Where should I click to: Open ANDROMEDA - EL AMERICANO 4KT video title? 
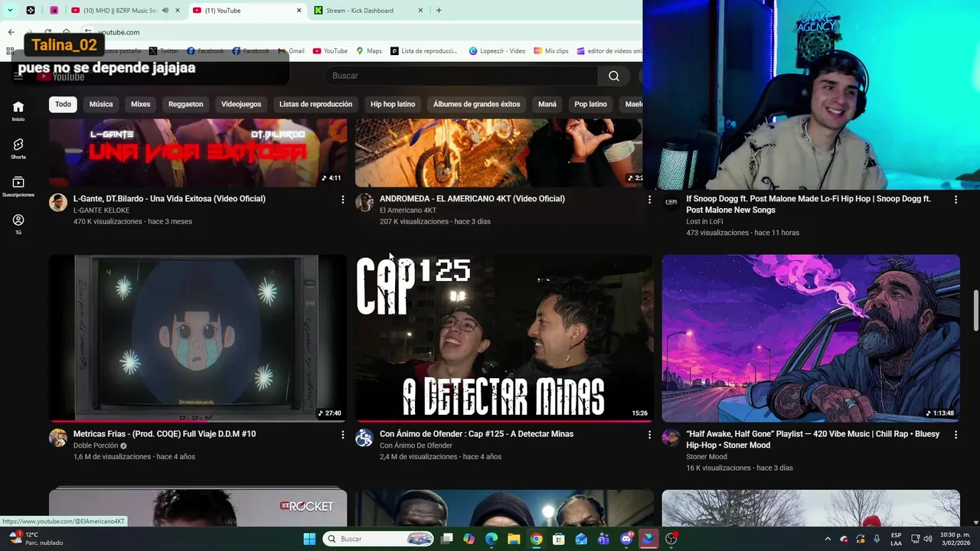[472, 199]
